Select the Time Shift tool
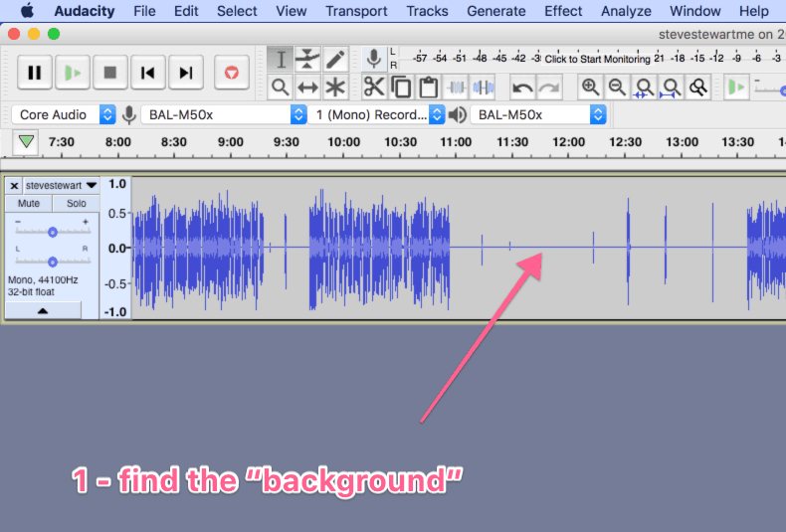Viewport: 786px width, 532px height. (307, 88)
